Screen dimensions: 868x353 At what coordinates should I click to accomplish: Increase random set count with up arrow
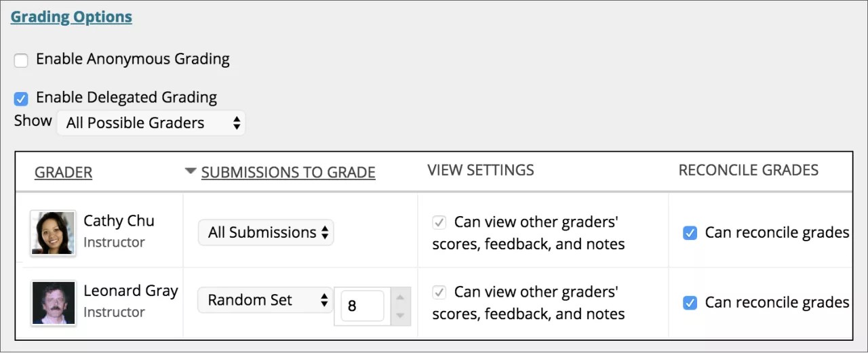click(400, 297)
